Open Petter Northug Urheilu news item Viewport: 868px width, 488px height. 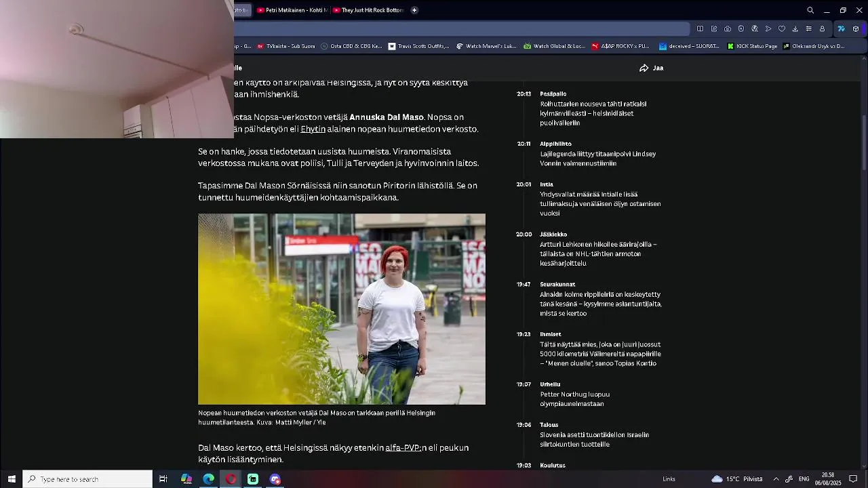click(x=576, y=394)
